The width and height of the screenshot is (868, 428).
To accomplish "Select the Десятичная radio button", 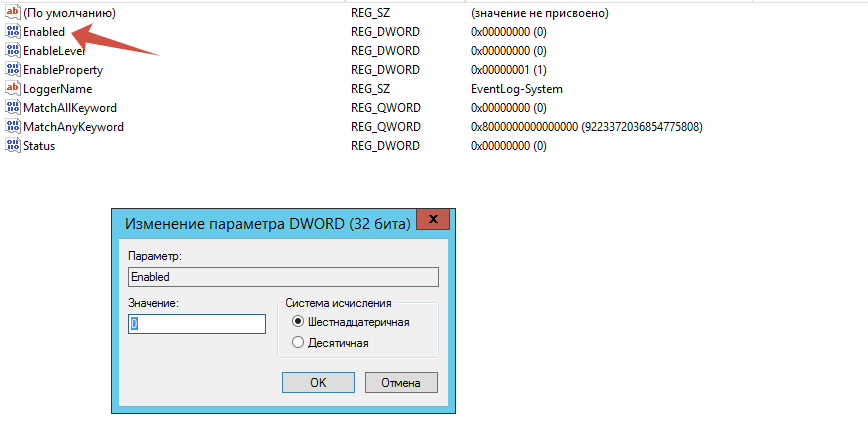I will tap(298, 343).
